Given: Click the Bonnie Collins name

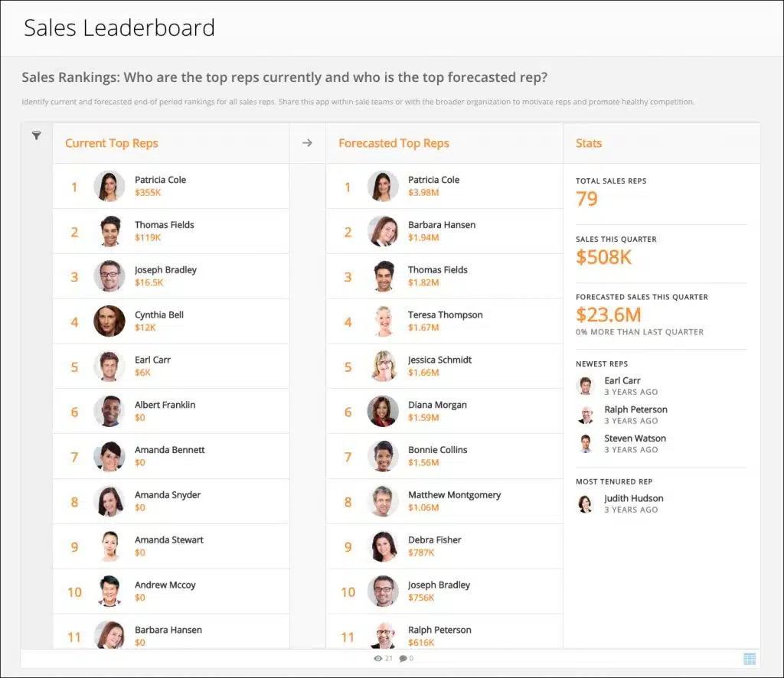Looking at the screenshot, I should [437, 450].
